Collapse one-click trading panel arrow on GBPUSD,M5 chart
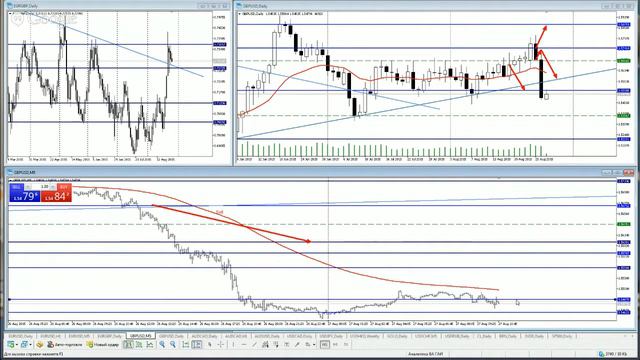 point(11,180)
